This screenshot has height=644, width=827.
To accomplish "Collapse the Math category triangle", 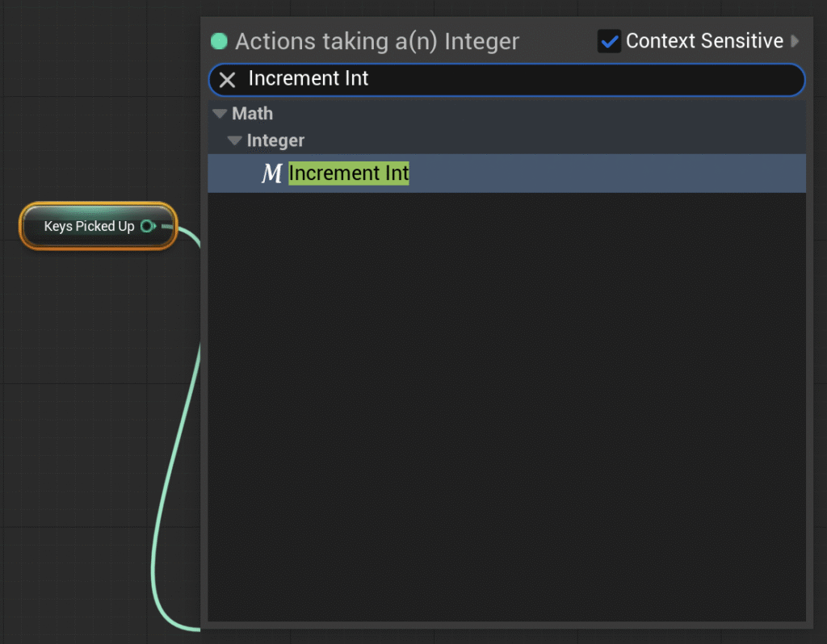I will click(220, 114).
